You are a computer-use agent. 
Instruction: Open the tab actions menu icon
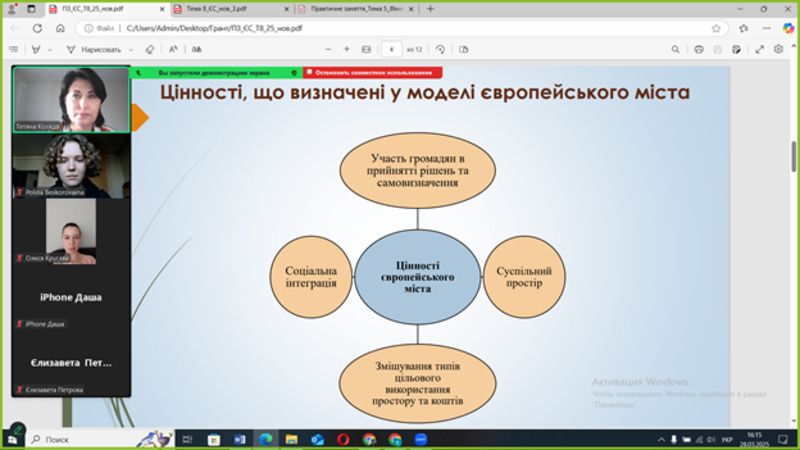(x=31, y=9)
